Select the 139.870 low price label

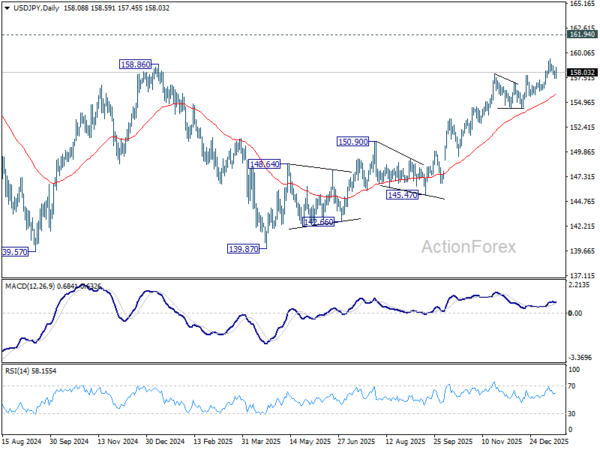(243, 249)
